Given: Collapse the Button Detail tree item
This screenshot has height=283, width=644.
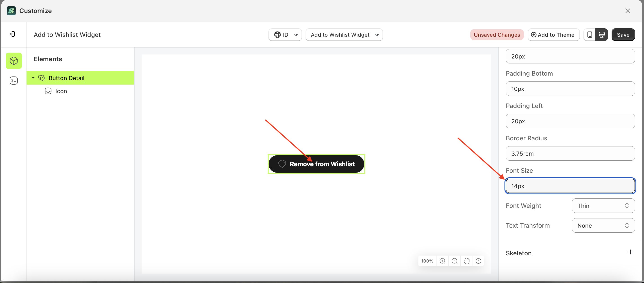Looking at the screenshot, I should click(x=33, y=78).
